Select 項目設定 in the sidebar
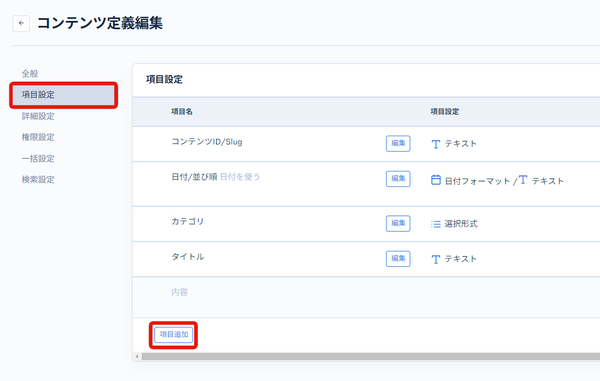 pos(64,95)
